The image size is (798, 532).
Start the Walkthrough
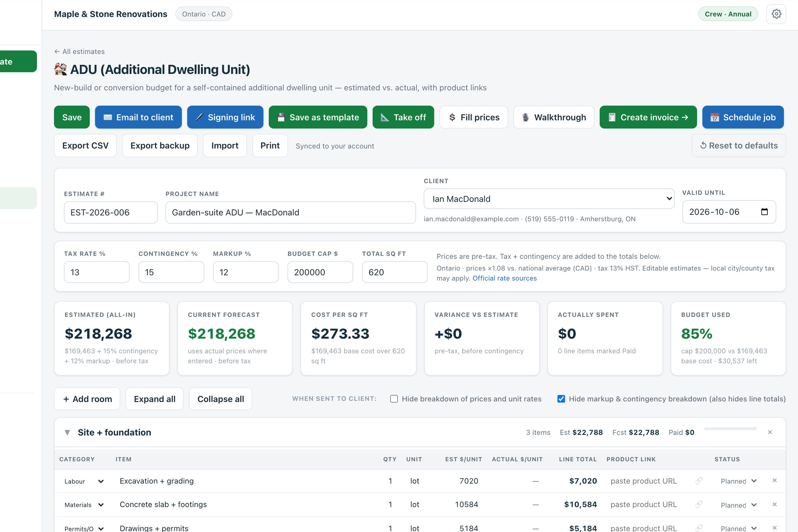click(554, 117)
